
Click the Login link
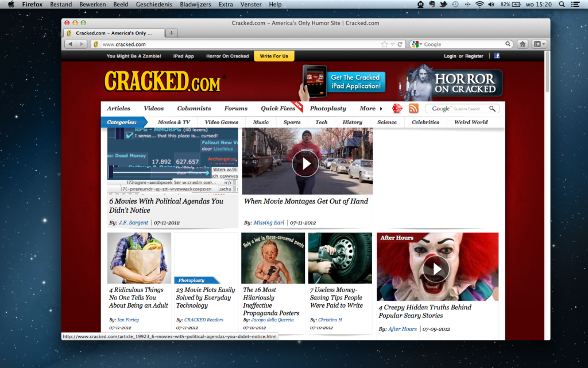[x=450, y=56]
